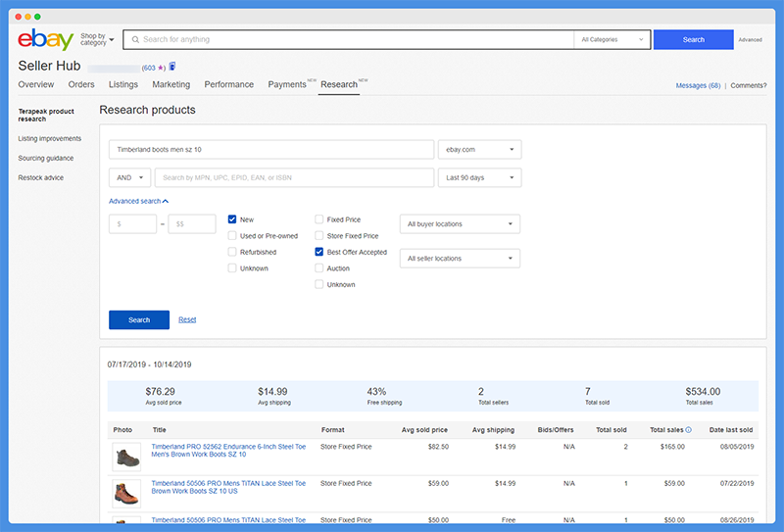The height and width of the screenshot is (532, 784).
Task: Open the All buyer locations dropdown
Action: point(460,224)
